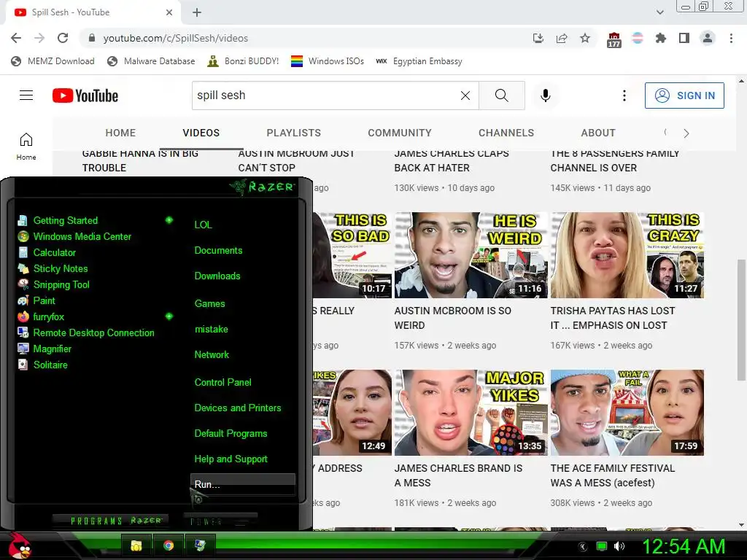Open the YouTube hamburger guide menu

pyautogui.click(x=26, y=96)
